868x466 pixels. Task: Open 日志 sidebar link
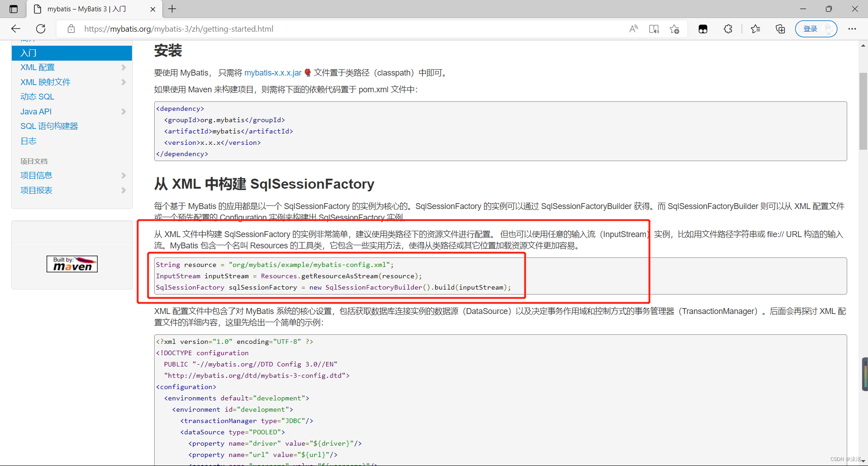pos(28,141)
